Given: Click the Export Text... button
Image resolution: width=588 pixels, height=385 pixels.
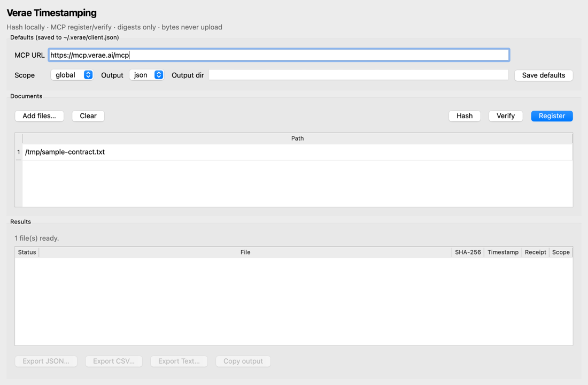Looking at the screenshot, I should (179, 361).
